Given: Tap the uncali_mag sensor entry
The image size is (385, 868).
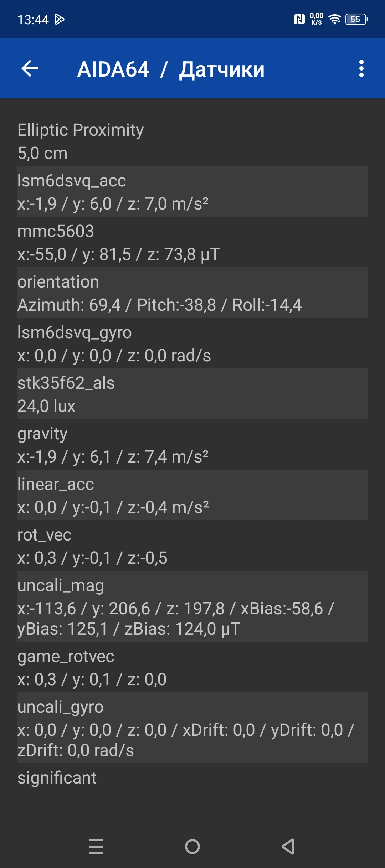Looking at the screenshot, I should pyautogui.click(x=192, y=606).
